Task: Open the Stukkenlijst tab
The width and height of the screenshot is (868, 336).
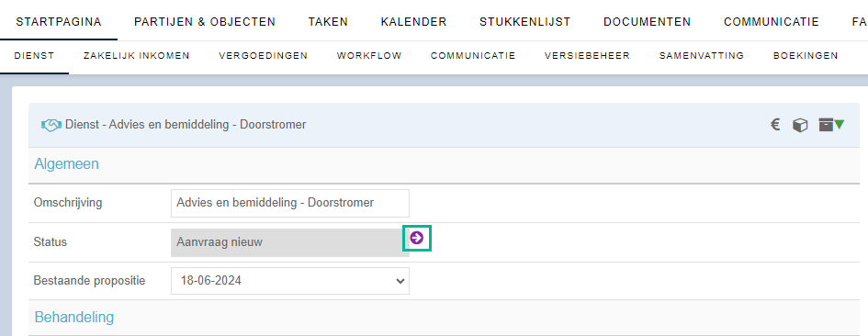Action: pyautogui.click(x=525, y=22)
